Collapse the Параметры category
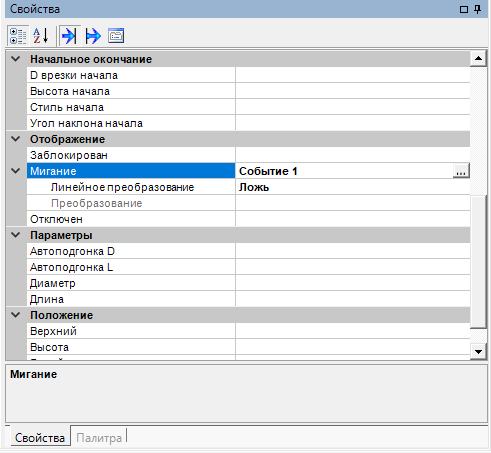491x453 pixels. tap(16, 235)
